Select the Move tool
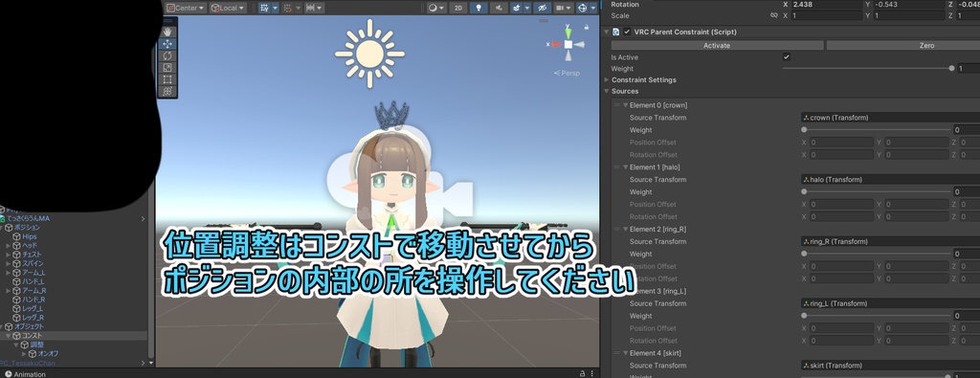The height and width of the screenshot is (378, 980). 167,44
